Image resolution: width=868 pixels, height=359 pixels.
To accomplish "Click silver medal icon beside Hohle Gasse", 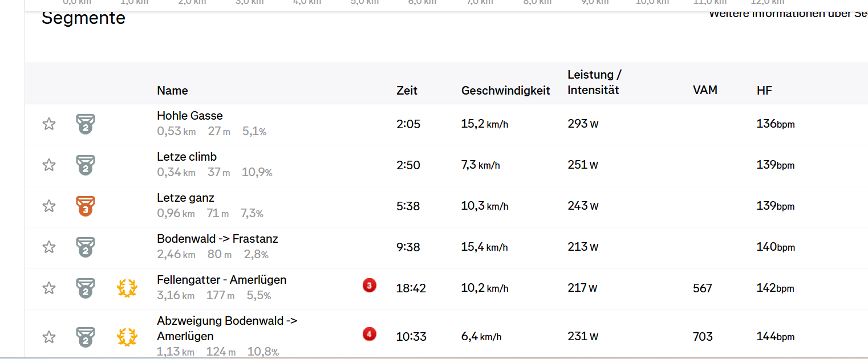I will pyautogui.click(x=86, y=124).
